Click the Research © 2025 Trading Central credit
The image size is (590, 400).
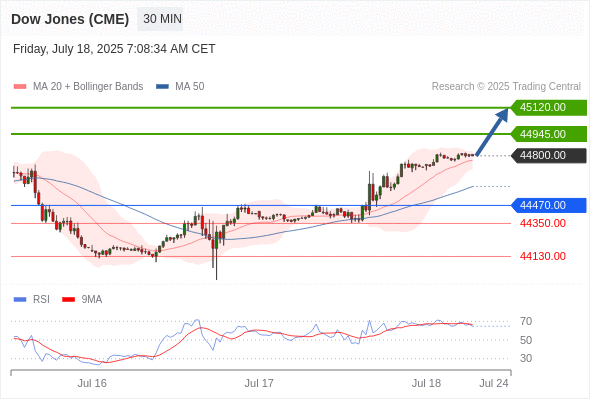(x=506, y=87)
